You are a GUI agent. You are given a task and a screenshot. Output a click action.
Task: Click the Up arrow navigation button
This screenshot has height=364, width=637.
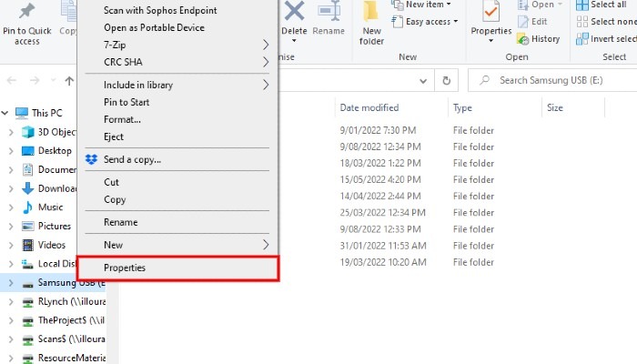[69, 81]
